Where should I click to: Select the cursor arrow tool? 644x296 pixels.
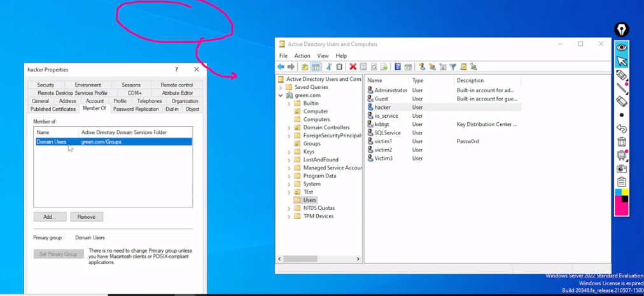point(622,61)
